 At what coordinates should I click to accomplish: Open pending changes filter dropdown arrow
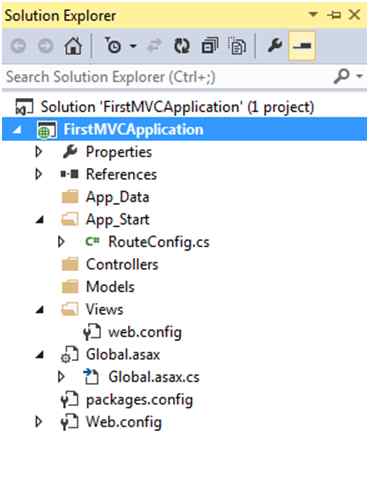tap(133, 46)
